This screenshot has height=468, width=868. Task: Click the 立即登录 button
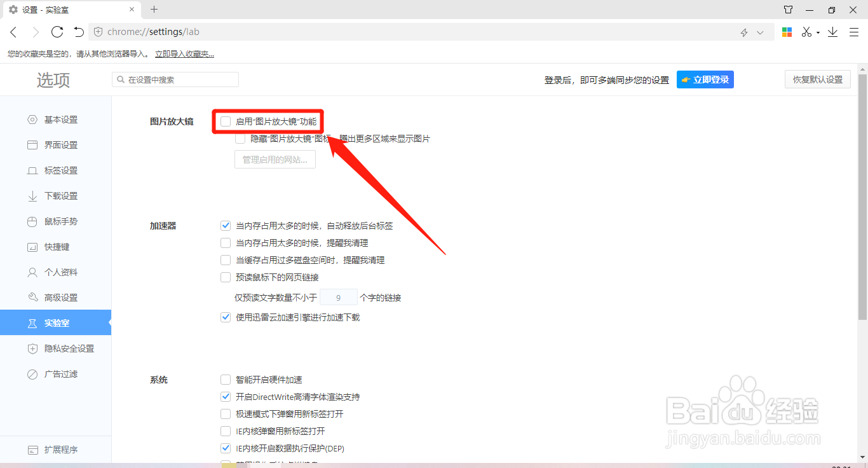(x=705, y=79)
